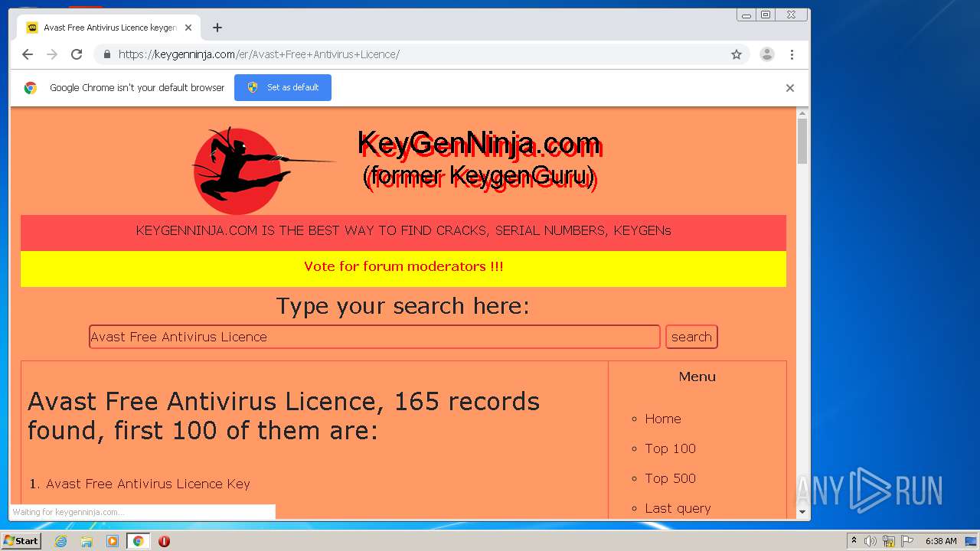Click Set as default button
The height and width of the screenshot is (551, 980).
tap(283, 87)
